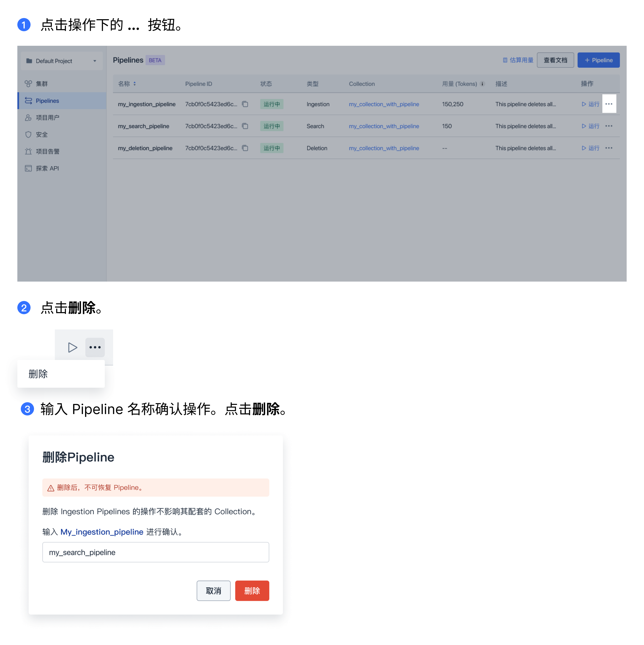Click 运行中 status badge of my_deletion_pipeline
Screen dimensions: 644x645
click(272, 148)
